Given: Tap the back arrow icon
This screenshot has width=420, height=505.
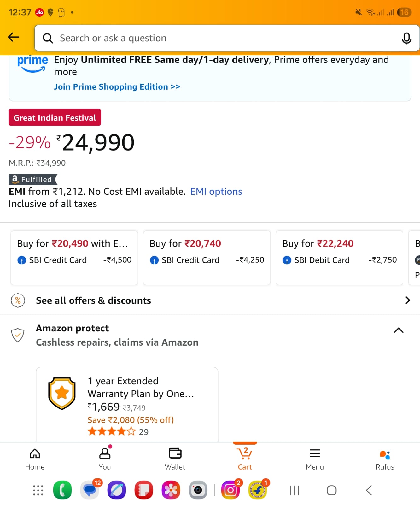Looking at the screenshot, I should 14,37.
